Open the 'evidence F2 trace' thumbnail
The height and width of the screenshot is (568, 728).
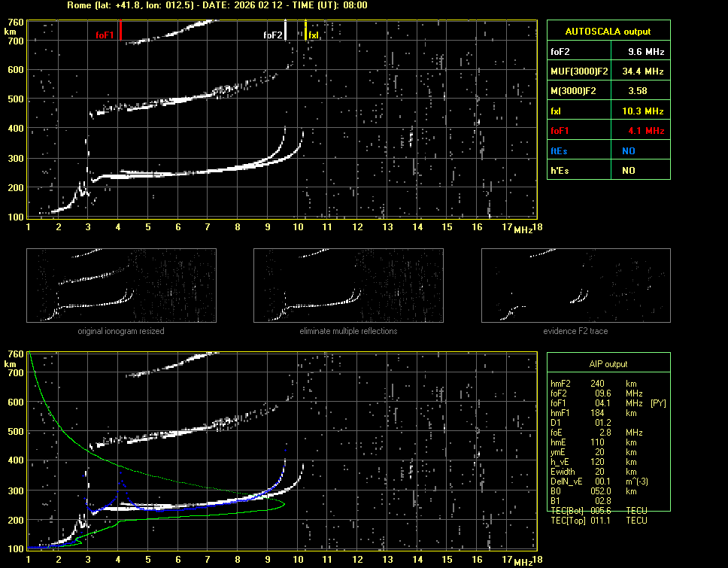(x=575, y=287)
